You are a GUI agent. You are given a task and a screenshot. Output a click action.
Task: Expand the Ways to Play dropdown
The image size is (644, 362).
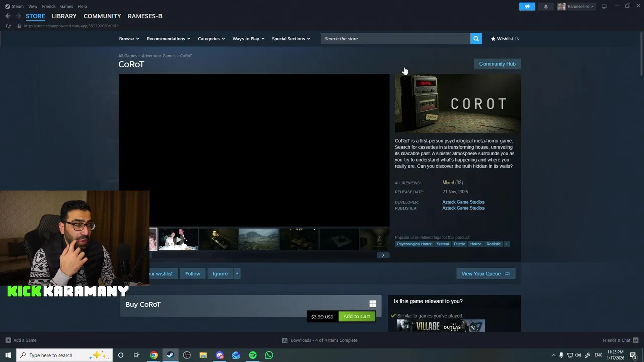(248, 39)
